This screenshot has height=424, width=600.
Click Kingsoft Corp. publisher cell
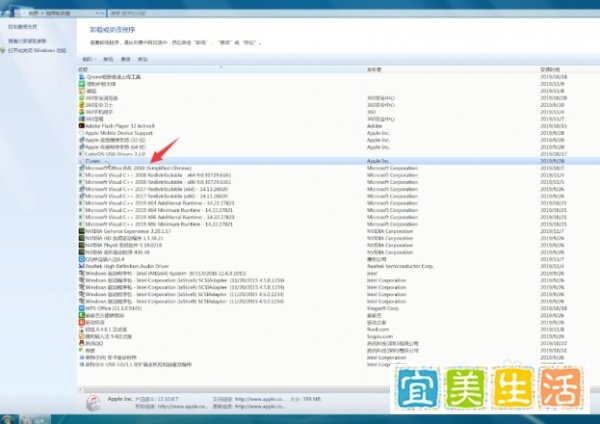[383, 308]
